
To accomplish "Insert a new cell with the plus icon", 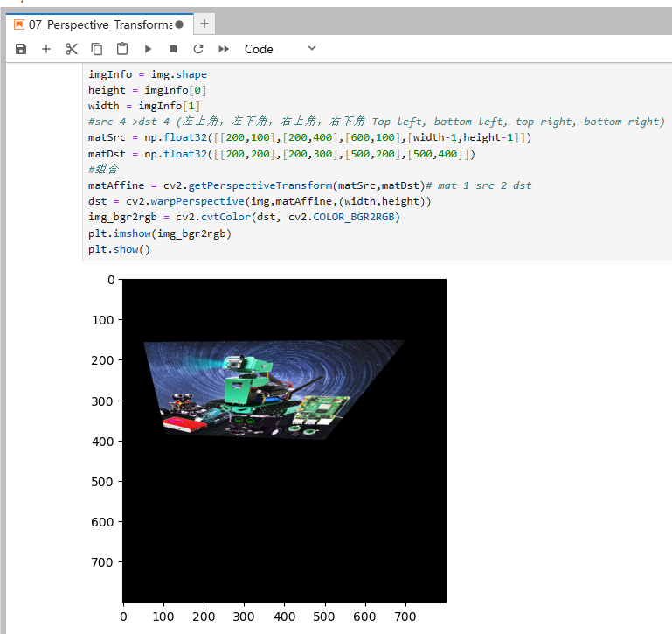I will pyautogui.click(x=46, y=49).
